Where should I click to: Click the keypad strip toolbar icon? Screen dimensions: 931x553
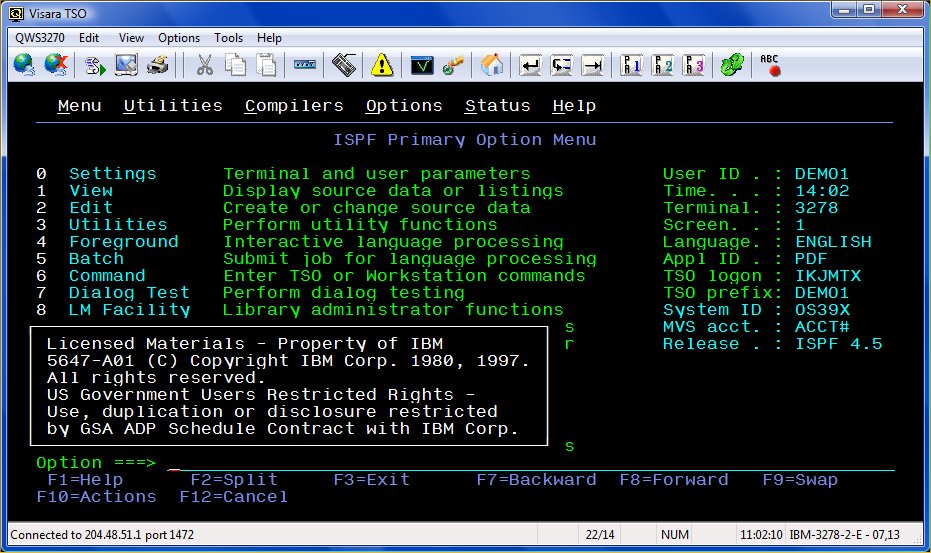pos(305,65)
